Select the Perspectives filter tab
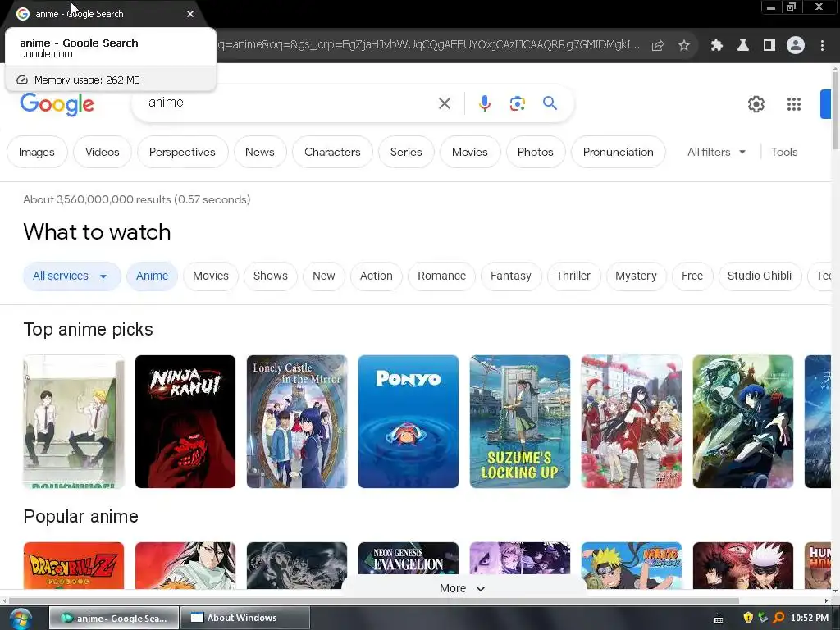840x630 pixels. coord(182,152)
